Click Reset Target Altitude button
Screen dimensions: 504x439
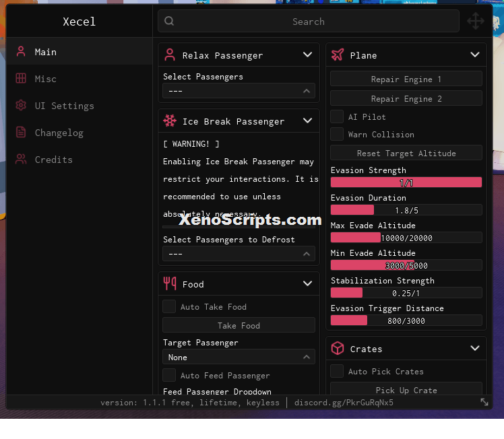406,154
